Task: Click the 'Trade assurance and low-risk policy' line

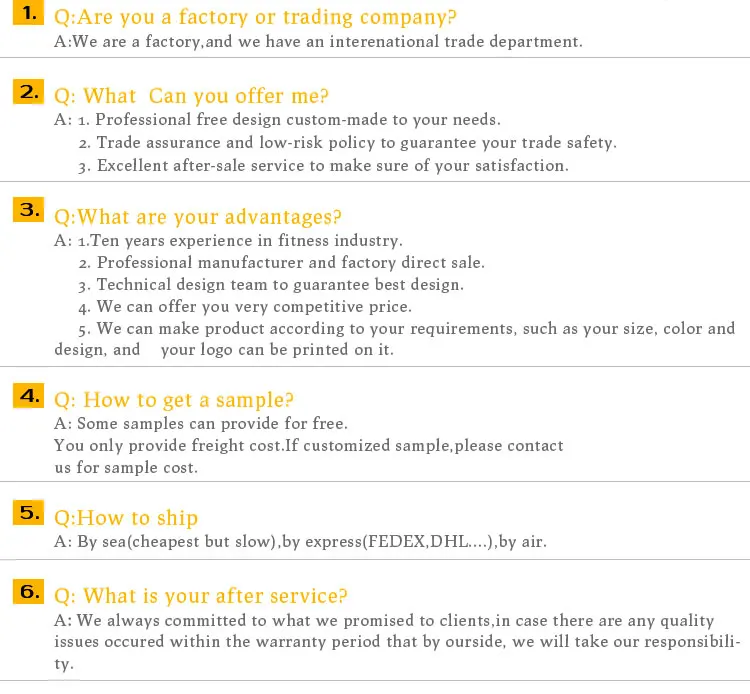Action: [347, 143]
